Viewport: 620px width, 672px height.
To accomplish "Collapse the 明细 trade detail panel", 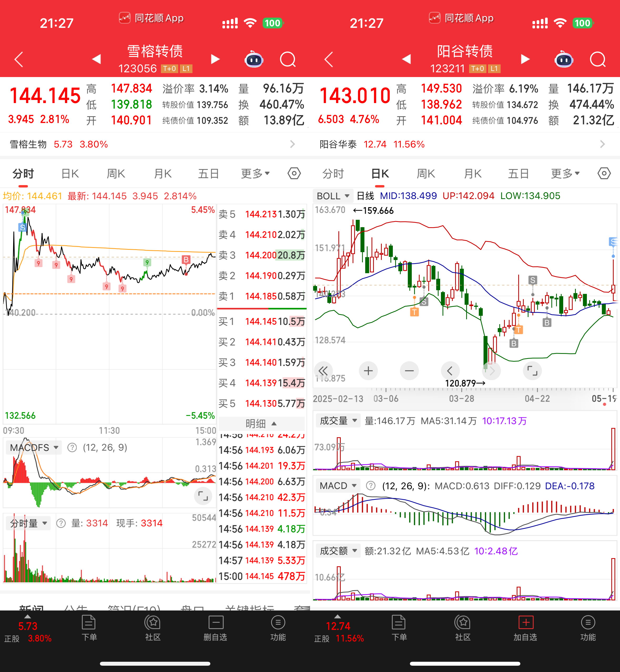I will 261,424.
